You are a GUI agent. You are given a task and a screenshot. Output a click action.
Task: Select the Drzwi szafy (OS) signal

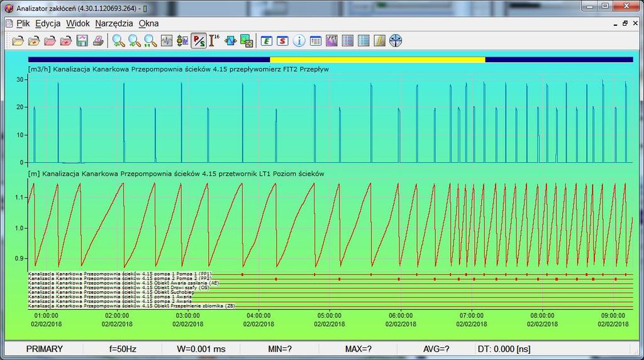(x=119, y=287)
